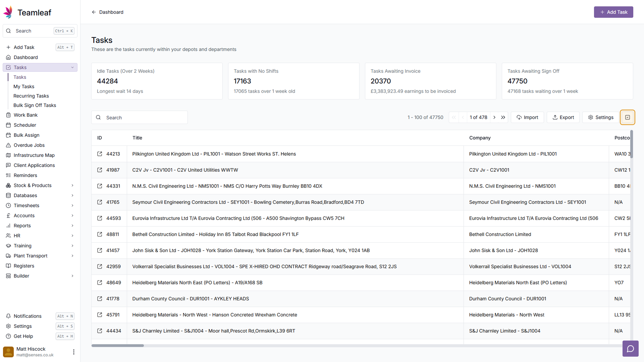Expand the Training submenu
644x362 pixels.
72,246
